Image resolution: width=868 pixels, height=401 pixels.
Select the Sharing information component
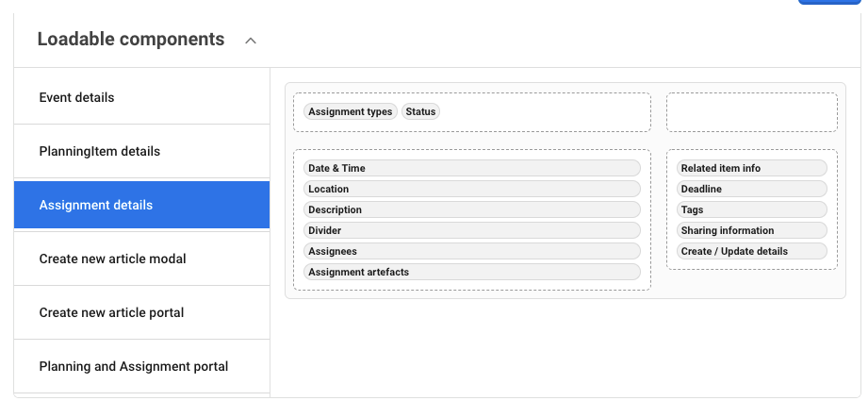[751, 230]
